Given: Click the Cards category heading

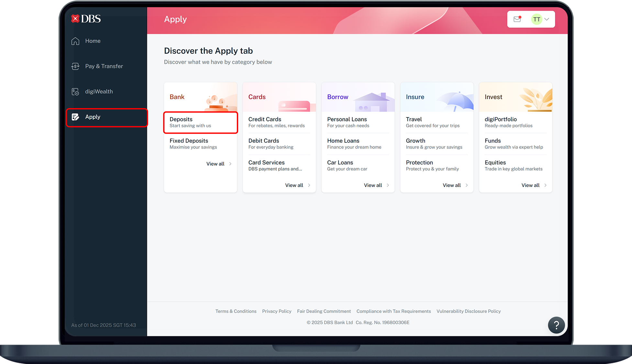Looking at the screenshot, I should coord(257,97).
